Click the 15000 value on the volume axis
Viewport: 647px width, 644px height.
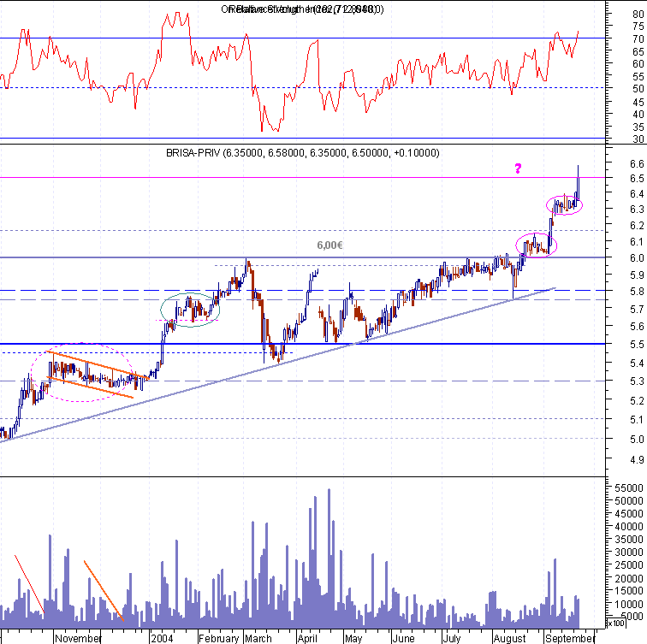pos(629,590)
